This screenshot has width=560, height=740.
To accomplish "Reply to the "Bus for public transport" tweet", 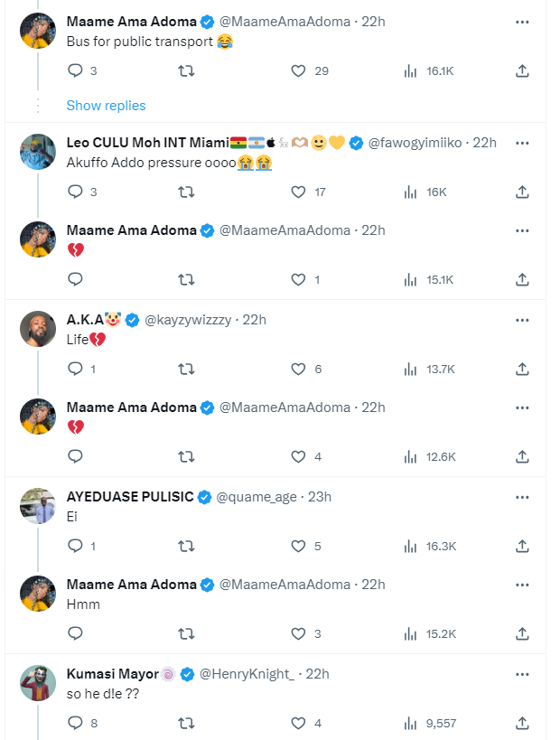I will pos(76,70).
